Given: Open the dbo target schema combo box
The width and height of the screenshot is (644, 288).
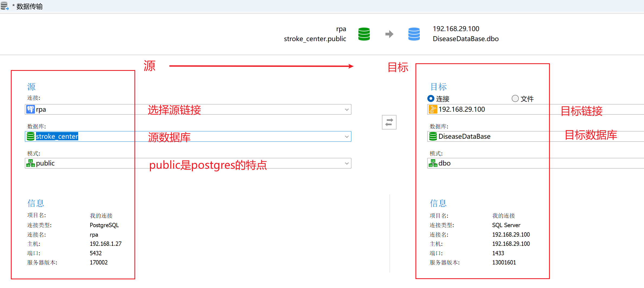Looking at the screenshot, I should (x=536, y=163).
